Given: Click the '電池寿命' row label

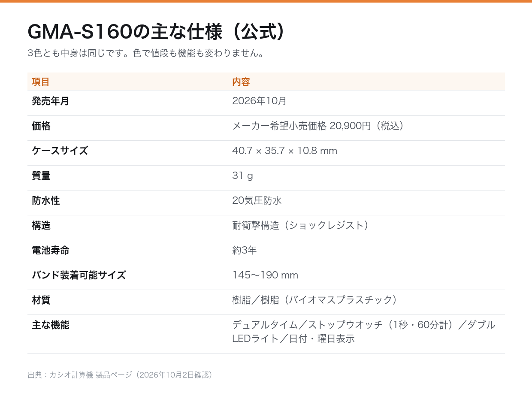Looking at the screenshot, I should click(x=51, y=251).
